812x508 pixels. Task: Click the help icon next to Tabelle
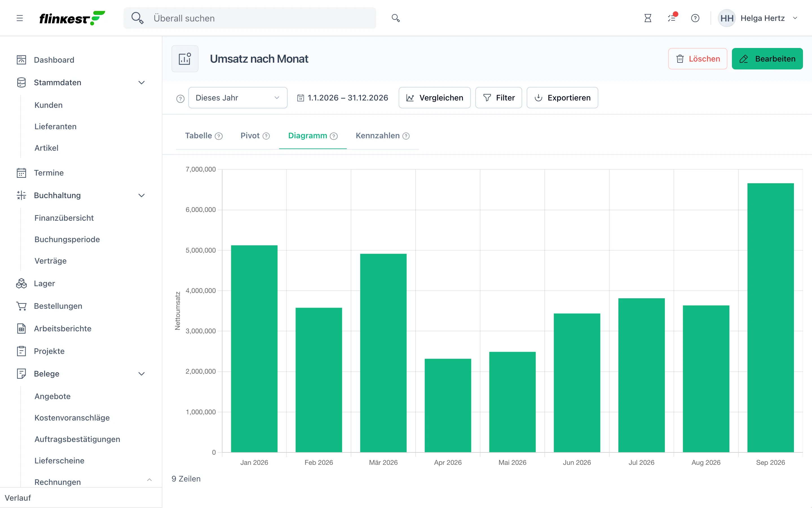(219, 136)
